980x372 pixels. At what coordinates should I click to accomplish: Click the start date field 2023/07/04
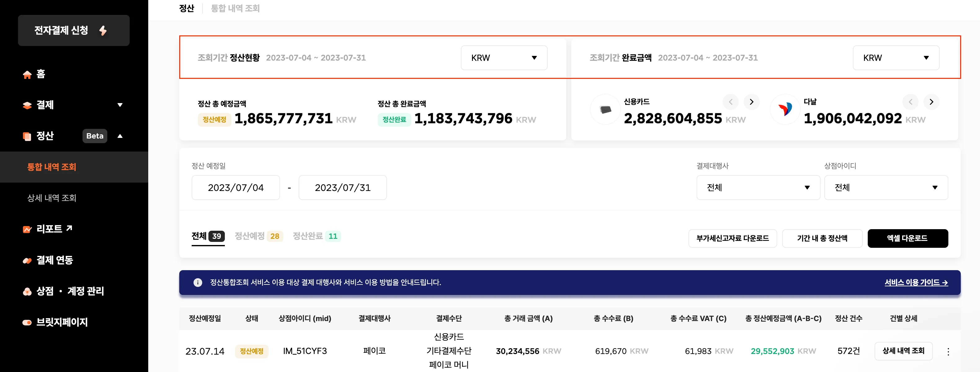[235, 187]
